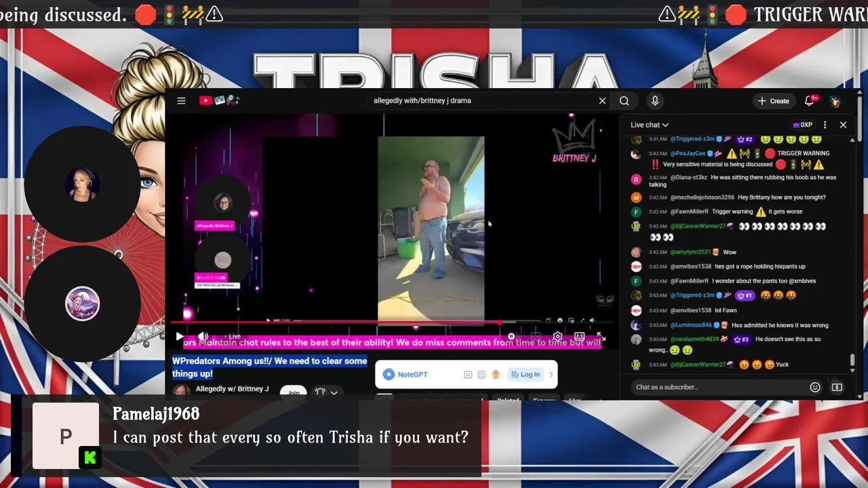The image size is (868, 488).
Task: Click the highlighted Predators Among us video title
Action: pos(270,367)
